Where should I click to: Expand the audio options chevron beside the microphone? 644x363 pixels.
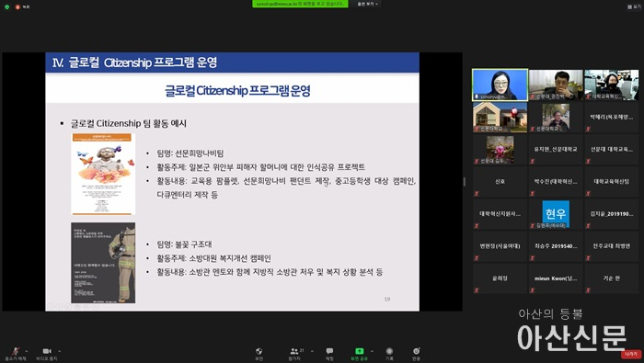coord(27,351)
